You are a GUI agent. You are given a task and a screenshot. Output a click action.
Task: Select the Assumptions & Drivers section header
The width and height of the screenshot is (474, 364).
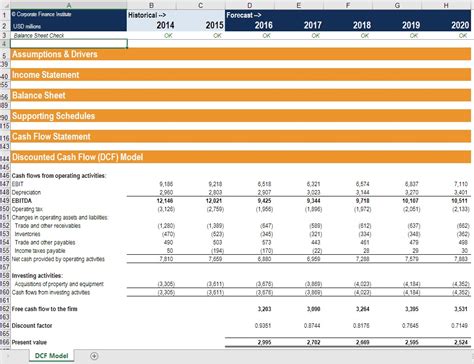[241, 54]
